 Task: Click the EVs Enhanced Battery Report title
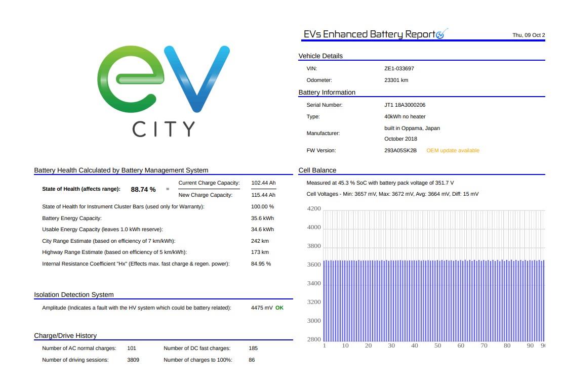369,34
